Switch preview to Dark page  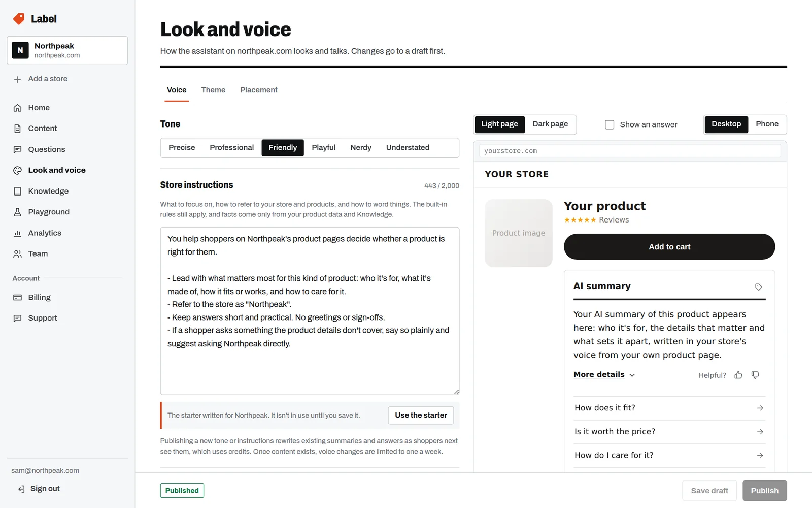click(x=550, y=124)
